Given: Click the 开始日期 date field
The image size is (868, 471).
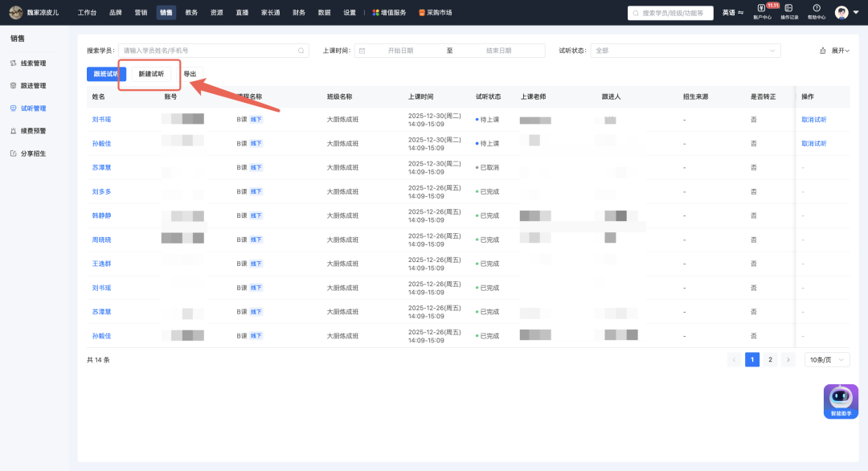Looking at the screenshot, I should 400,51.
